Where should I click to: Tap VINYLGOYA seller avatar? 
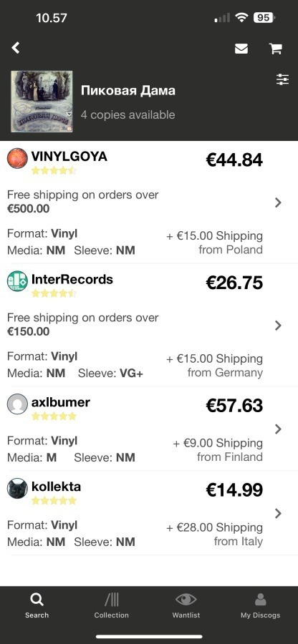click(x=17, y=159)
